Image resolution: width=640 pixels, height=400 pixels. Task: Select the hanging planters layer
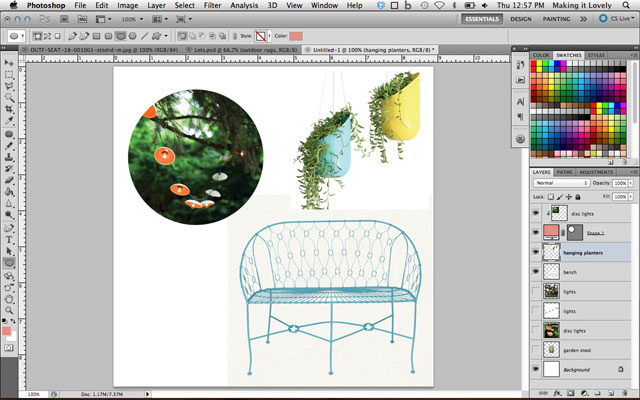point(584,253)
